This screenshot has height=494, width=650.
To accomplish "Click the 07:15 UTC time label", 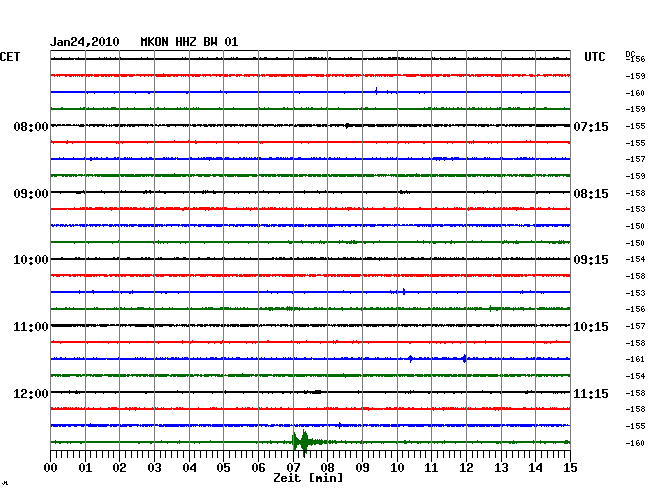I will pos(591,126).
